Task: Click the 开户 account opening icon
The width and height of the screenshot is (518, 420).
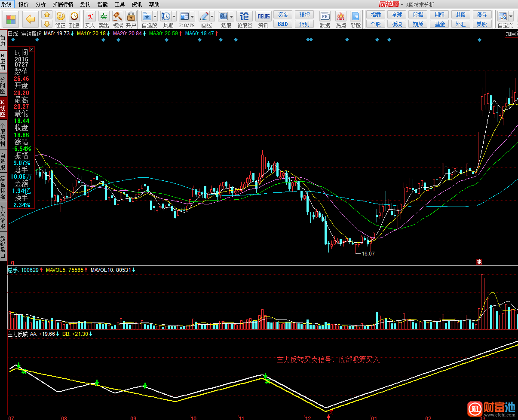Action: pyautogui.click(x=131, y=16)
